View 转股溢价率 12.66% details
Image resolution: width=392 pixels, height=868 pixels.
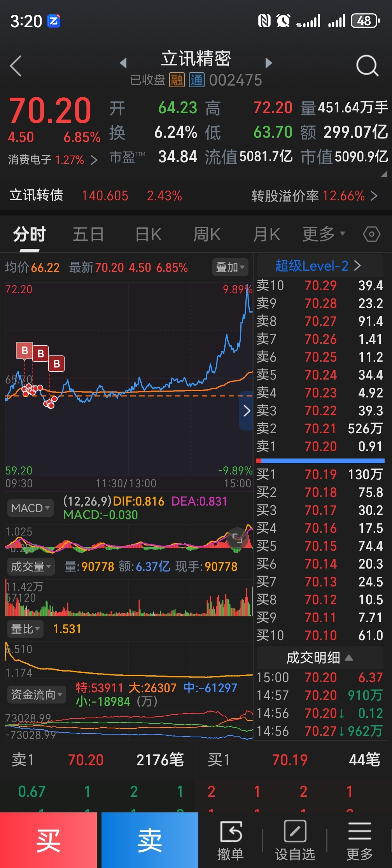tap(314, 196)
